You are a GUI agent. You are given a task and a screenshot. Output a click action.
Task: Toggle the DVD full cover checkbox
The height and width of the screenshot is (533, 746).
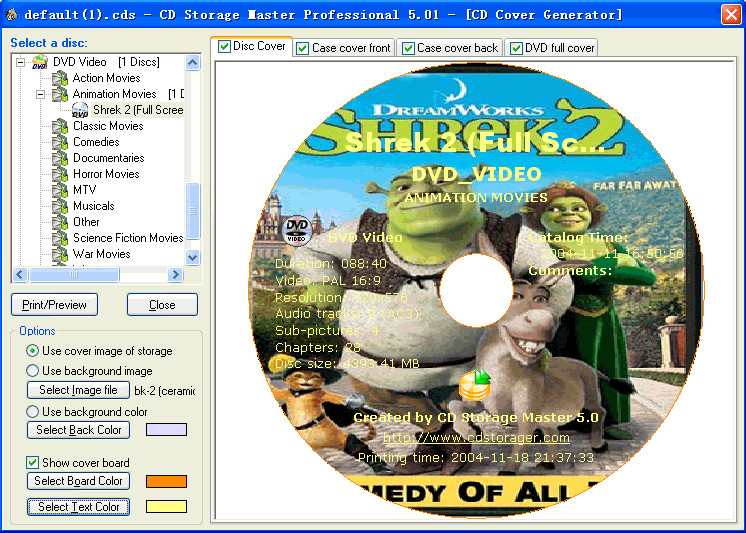pyautogui.click(x=516, y=49)
